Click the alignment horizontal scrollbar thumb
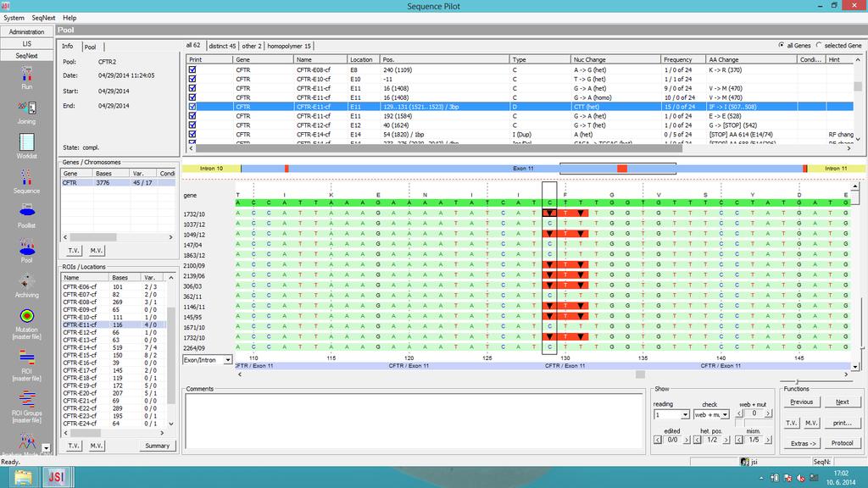 click(x=640, y=374)
